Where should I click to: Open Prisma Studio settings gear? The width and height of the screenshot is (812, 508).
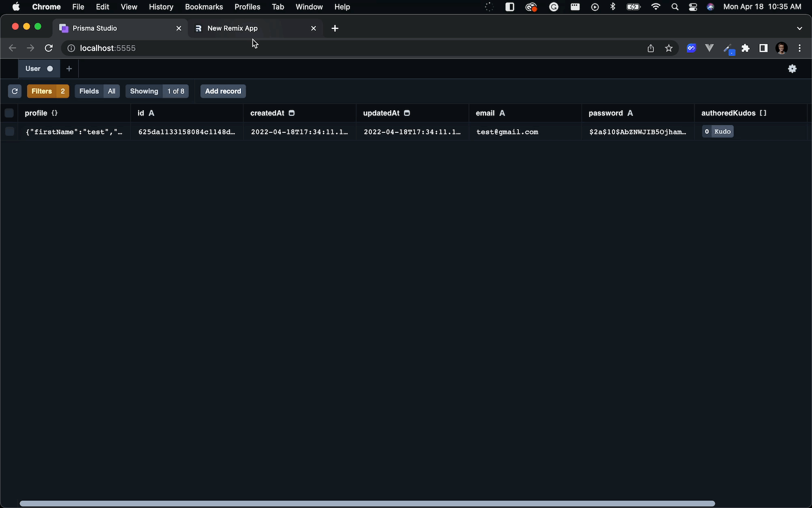coord(792,69)
